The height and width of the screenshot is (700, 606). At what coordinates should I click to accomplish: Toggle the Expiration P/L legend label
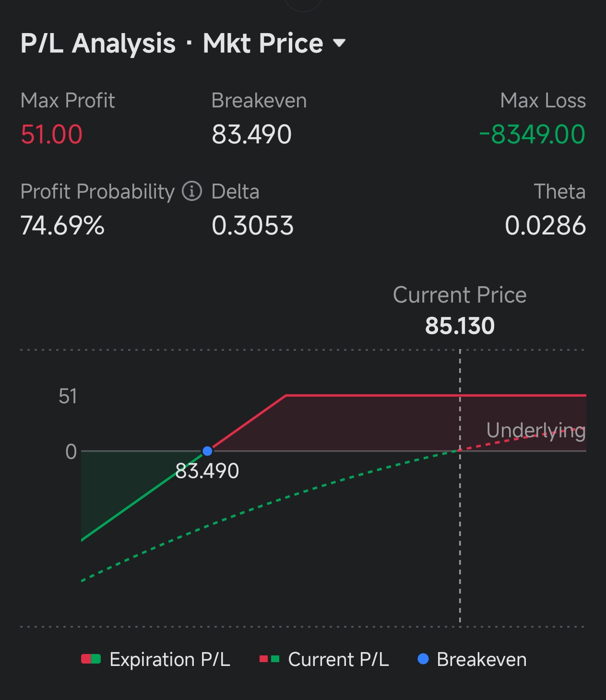point(170,660)
